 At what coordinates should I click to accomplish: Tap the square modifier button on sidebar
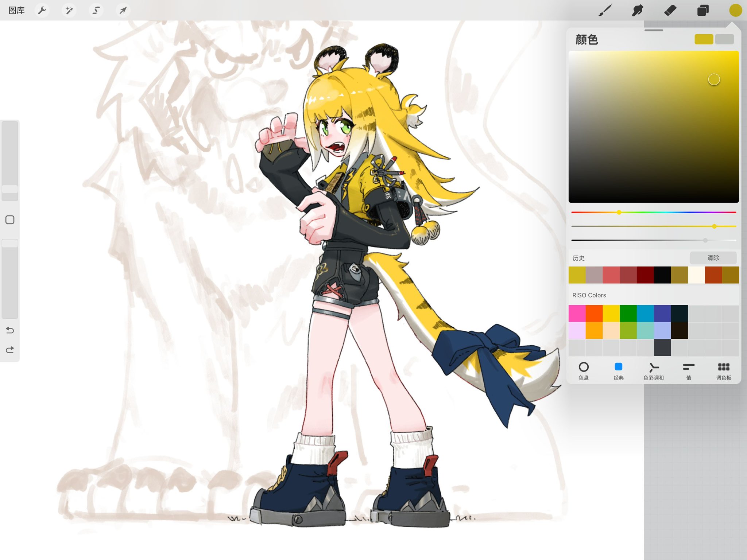click(x=10, y=220)
